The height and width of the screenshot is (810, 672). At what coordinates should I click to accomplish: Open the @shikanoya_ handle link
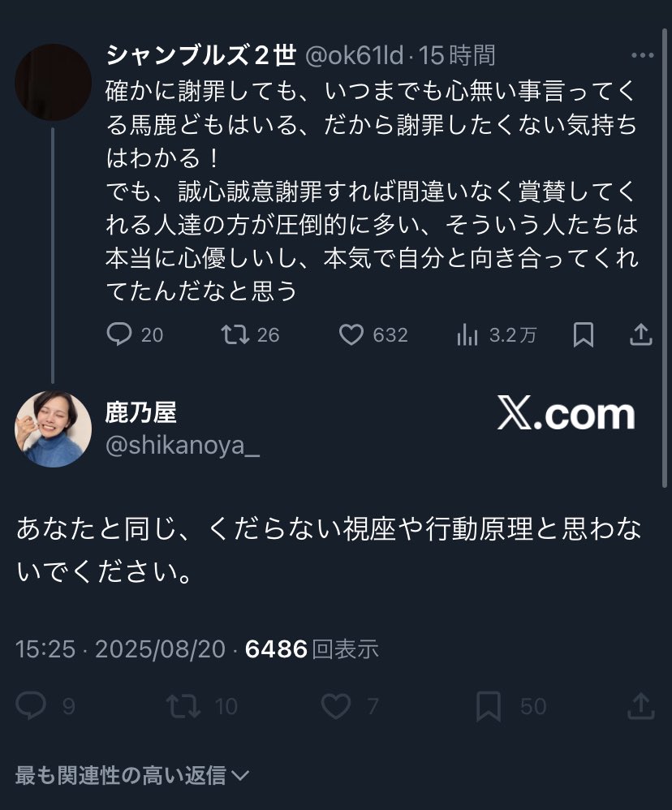pyautogui.click(x=183, y=446)
